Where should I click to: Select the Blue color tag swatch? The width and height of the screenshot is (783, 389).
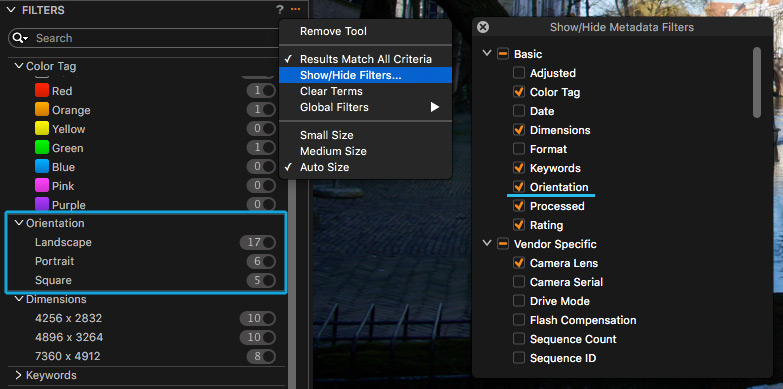click(42, 167)
